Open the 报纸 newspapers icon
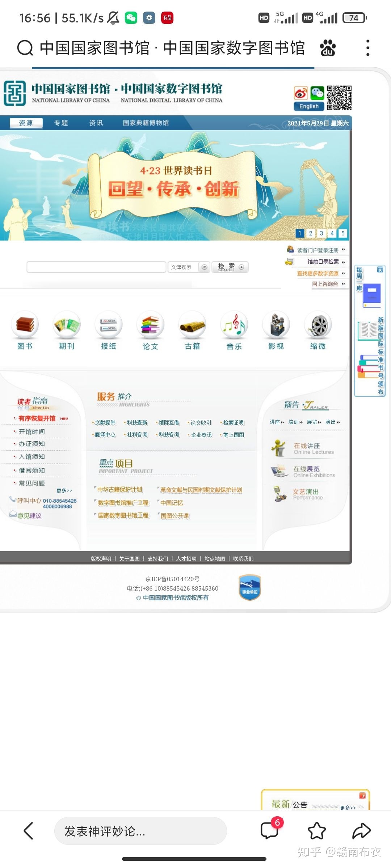 [109, 331]
